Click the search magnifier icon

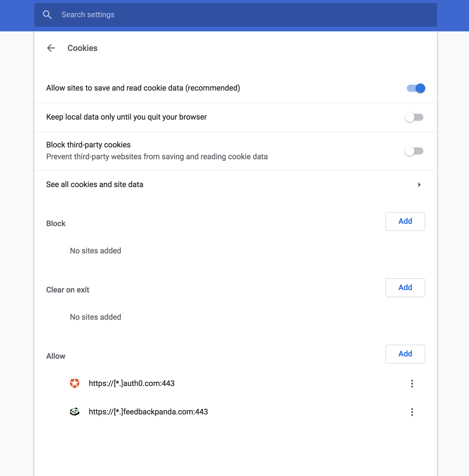pos(47,15)
